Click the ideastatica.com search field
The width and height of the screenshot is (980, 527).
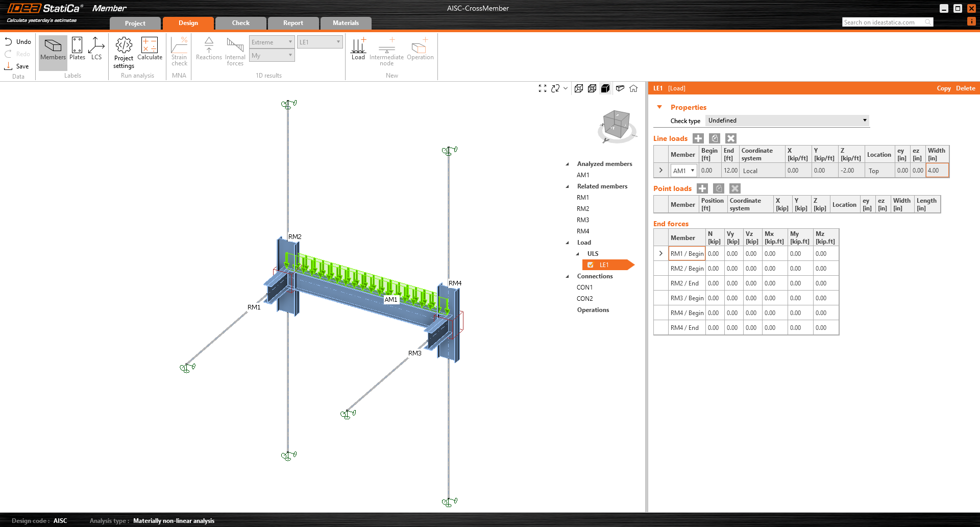point(883,22)
